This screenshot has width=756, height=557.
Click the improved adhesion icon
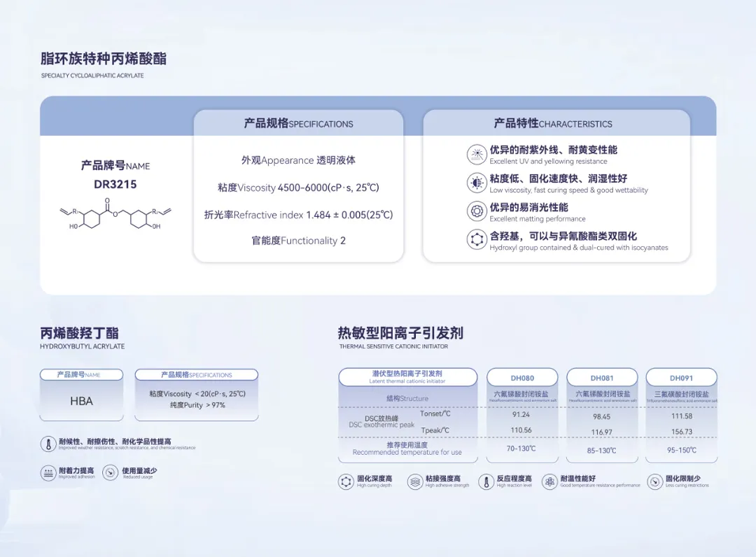click(47, 473)
